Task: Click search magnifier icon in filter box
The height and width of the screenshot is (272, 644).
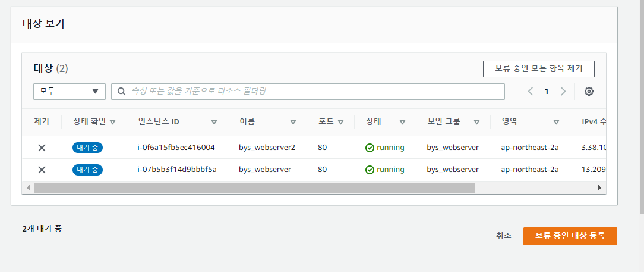Action: pos(122,91)
